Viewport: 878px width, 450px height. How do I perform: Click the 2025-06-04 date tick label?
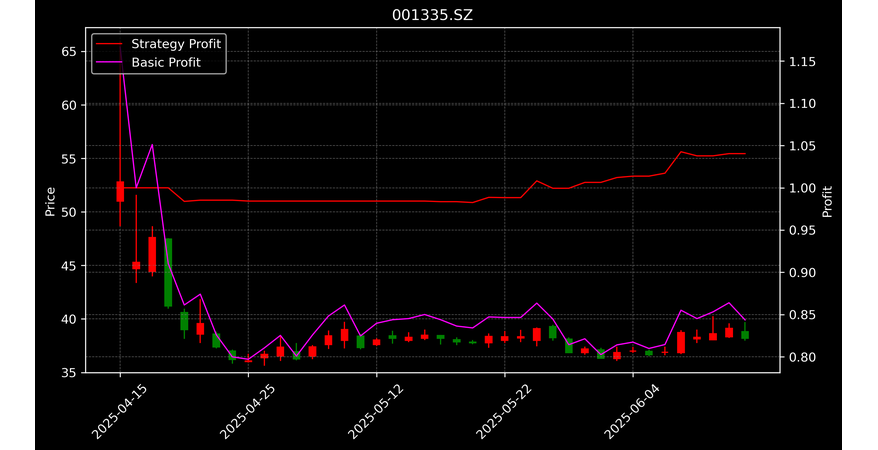click(632, 412)
